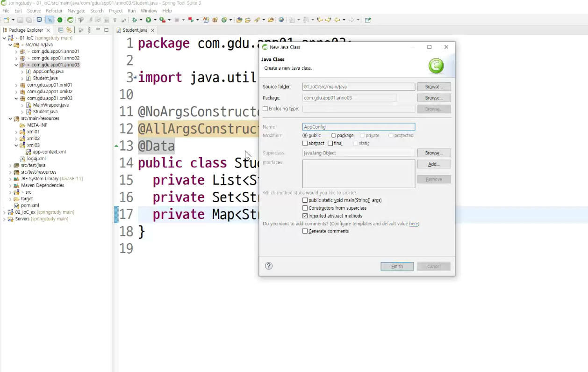This screenshot has width=588, height=372.
Task: Open the Refactor menu
Action: coord(54,10)
